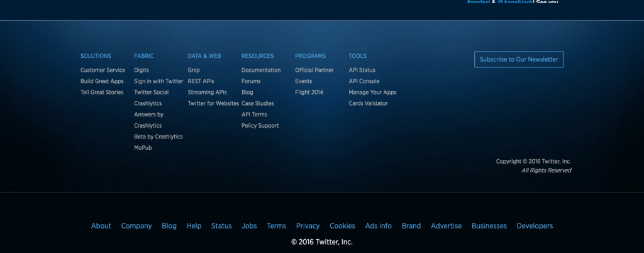Click centered '© 2016 Twitter, Inc.' text
Screen dimensions: 644x253
click(322, 242)
